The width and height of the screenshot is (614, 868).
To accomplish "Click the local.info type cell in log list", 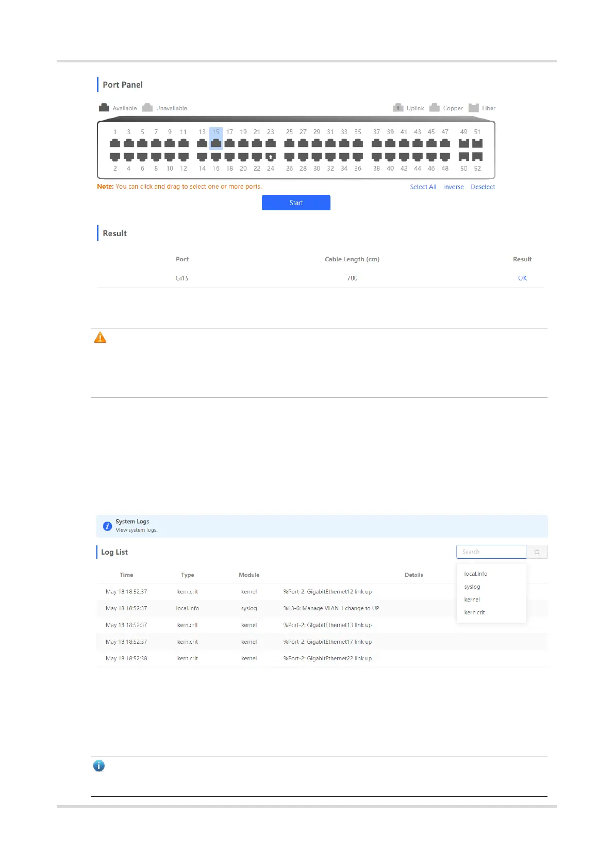I will tap(188, 608).
